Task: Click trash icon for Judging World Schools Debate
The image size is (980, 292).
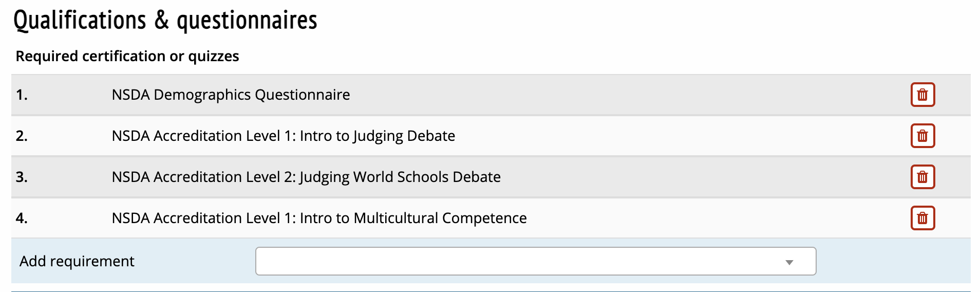Action: (x=922, y=177)
